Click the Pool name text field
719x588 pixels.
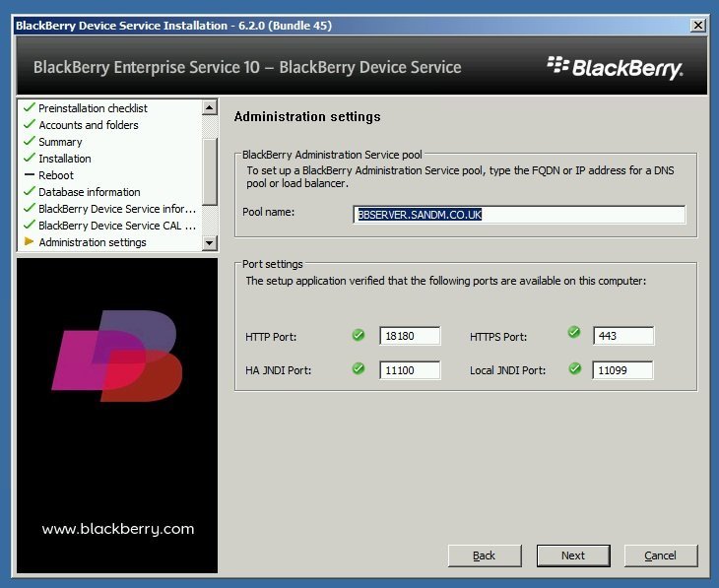518,215
